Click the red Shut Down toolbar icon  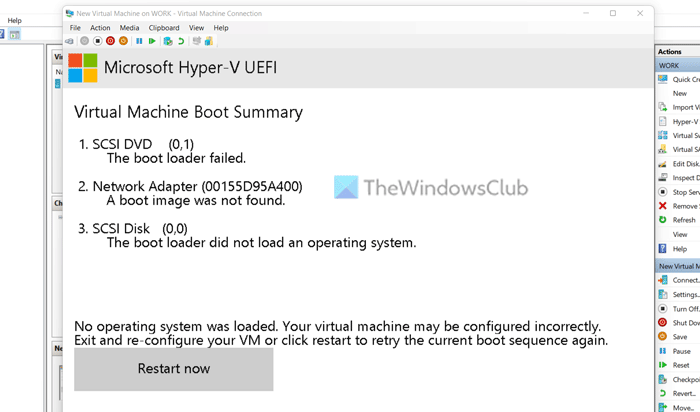pos(110,41)
